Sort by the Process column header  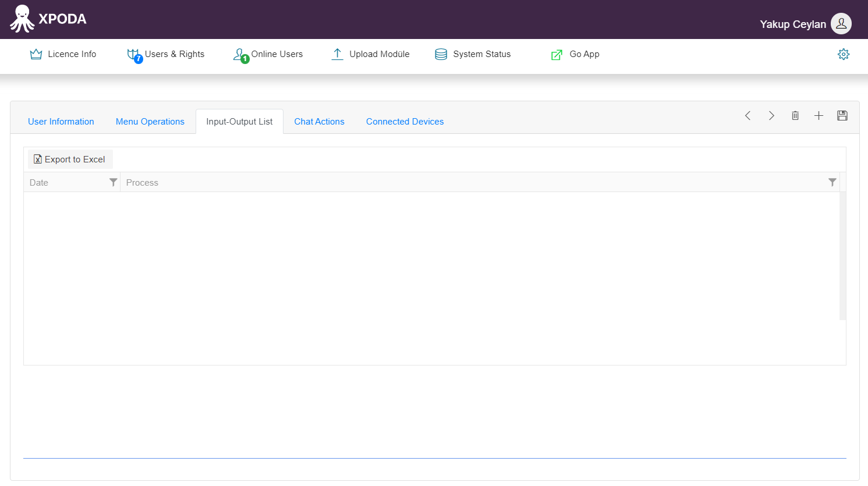[142, 183]
